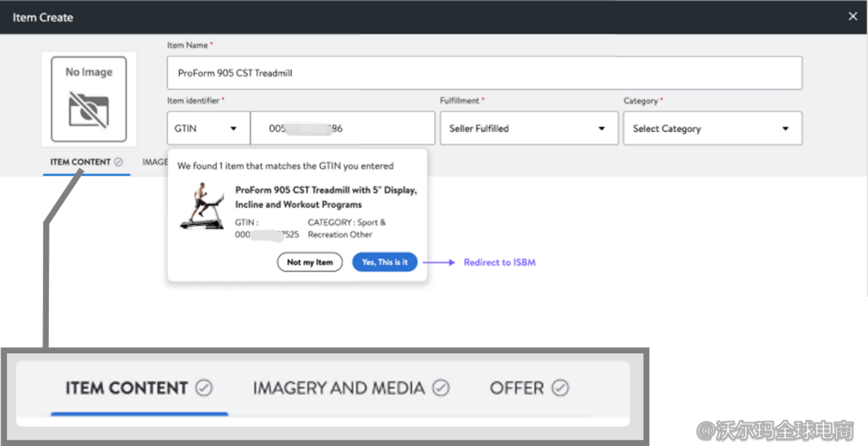Click the ProForm 905 CST Treadmill match title

[x=326, y=197]
